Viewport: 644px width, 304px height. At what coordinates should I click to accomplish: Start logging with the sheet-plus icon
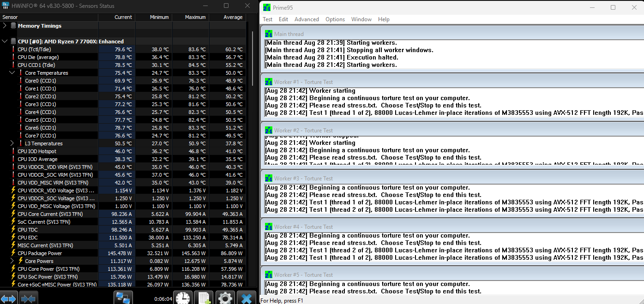(x=204, y=298)
